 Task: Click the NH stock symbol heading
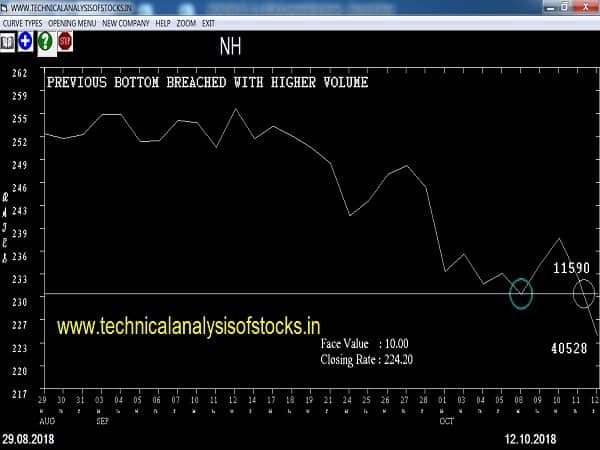coord(230,46)
